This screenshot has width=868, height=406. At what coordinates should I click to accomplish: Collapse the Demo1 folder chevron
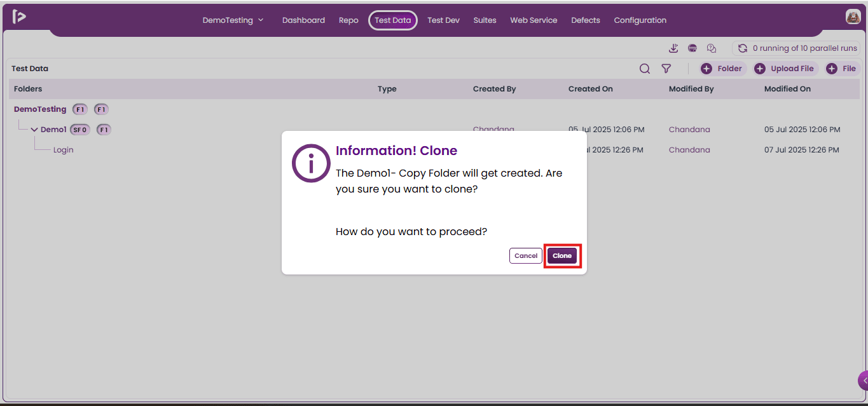click(34, 130)
